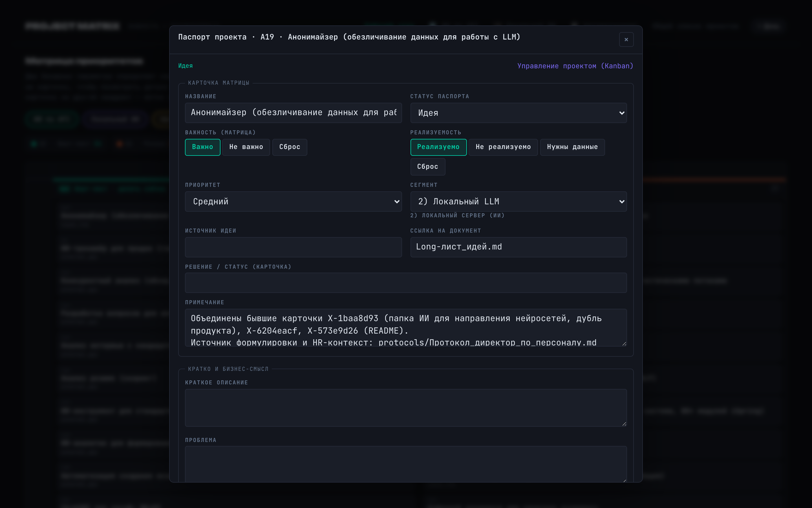
Task: Open the Сегмент dropdown showing Локальный LLM
Action: [518, 202]
